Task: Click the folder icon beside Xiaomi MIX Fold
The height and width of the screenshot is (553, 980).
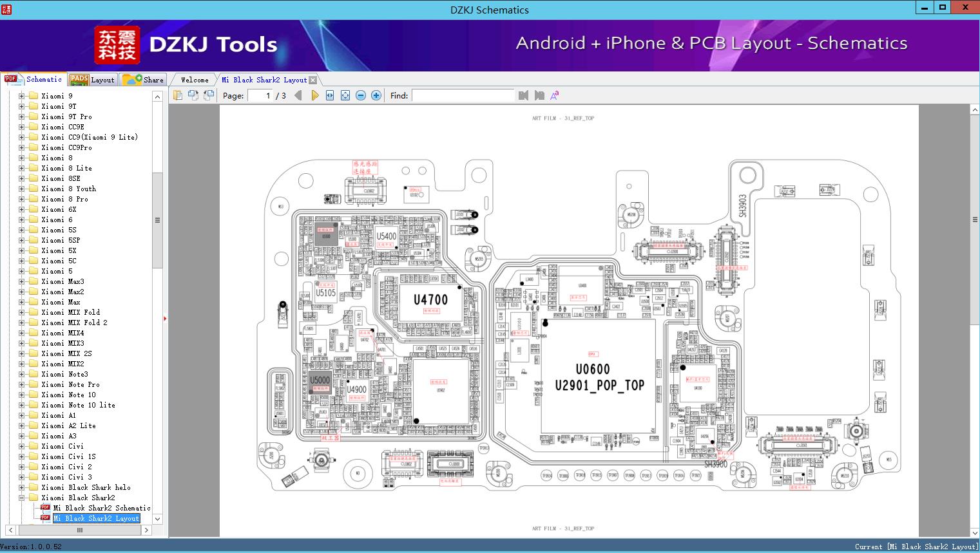Action: (x=33, y=312)
